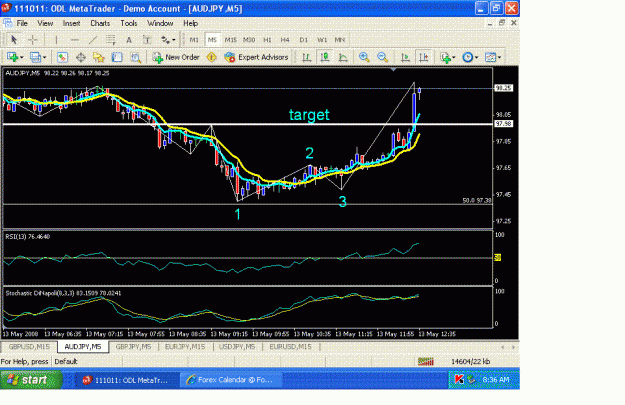Toggle the Terminal window icon
Image resolution: width=625 pixels, height=405 pixels.
pos(117,57)
